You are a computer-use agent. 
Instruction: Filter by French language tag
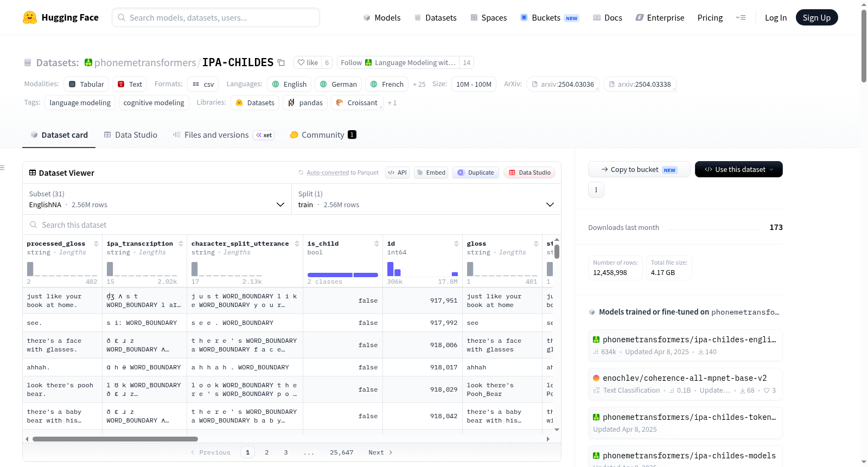coord(387,84)
